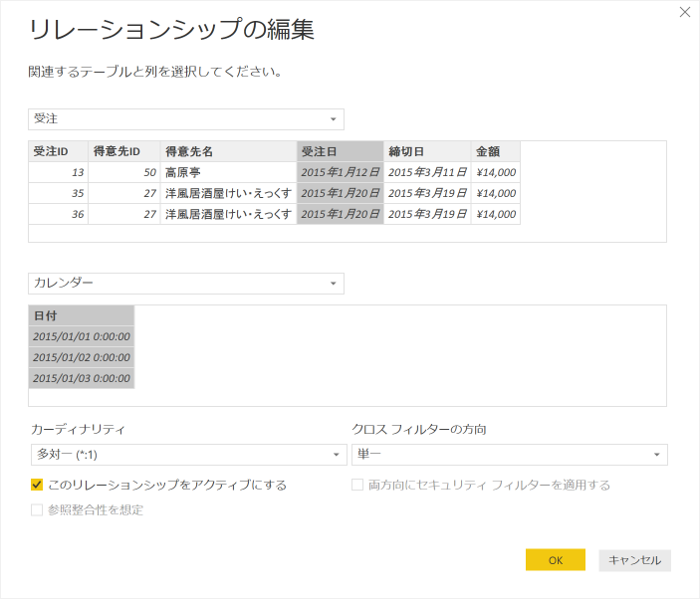Click the 2015年1月12日 cell

point(341,172)
